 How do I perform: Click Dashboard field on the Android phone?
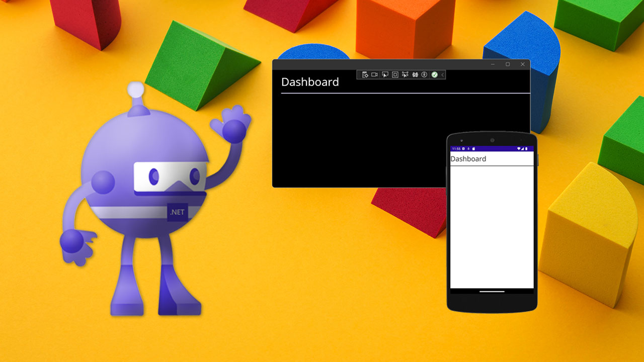click(492, 159)
